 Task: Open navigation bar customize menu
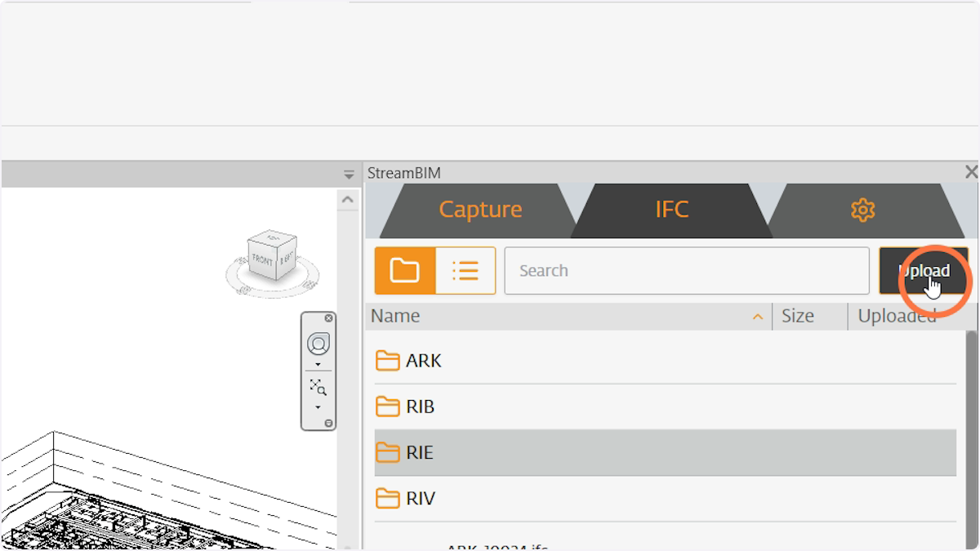coord(328,423)
